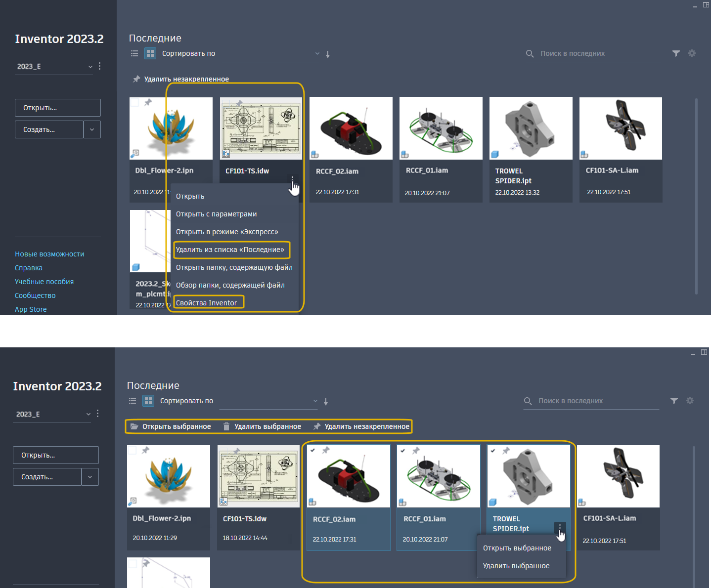Open the 'Сообщество' link
The width and height of the screenshot is (711, 588).
point(35,295)
